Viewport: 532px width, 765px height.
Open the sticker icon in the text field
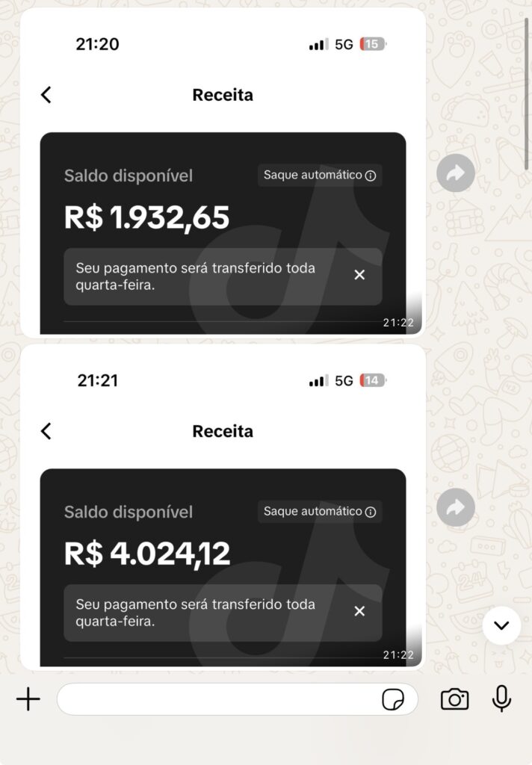(x=392, y=699)
